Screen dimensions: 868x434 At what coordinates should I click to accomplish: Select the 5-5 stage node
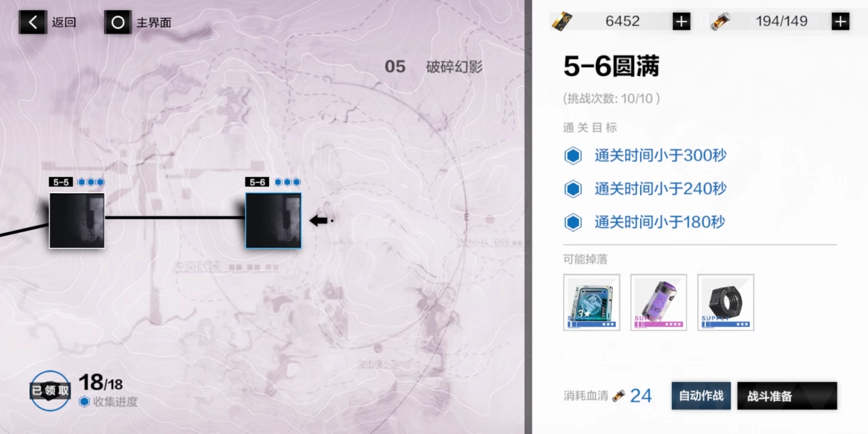(x=77, y=220)
